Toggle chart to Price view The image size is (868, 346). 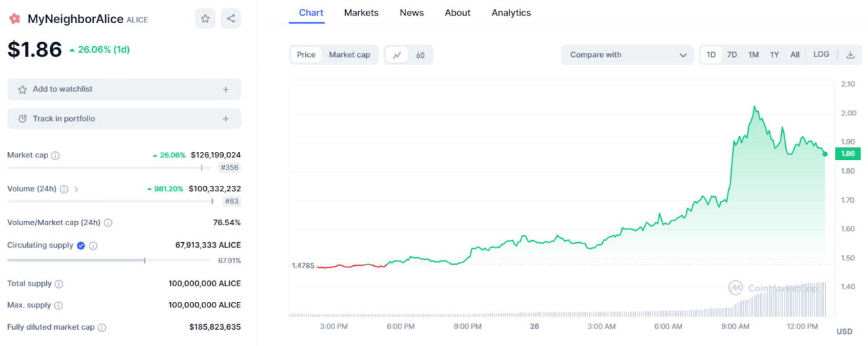point(306,55)
